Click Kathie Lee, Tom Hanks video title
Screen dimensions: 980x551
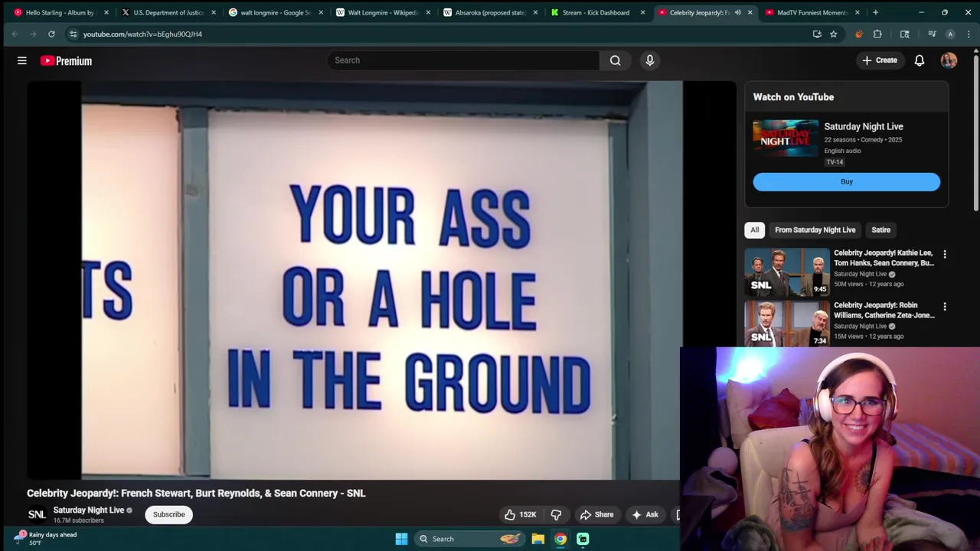(x=884, y=258)
